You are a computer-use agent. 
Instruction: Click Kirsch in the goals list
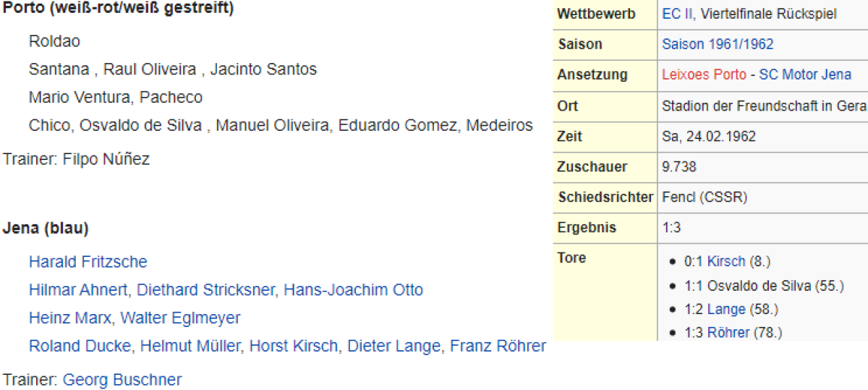[726, 261]
